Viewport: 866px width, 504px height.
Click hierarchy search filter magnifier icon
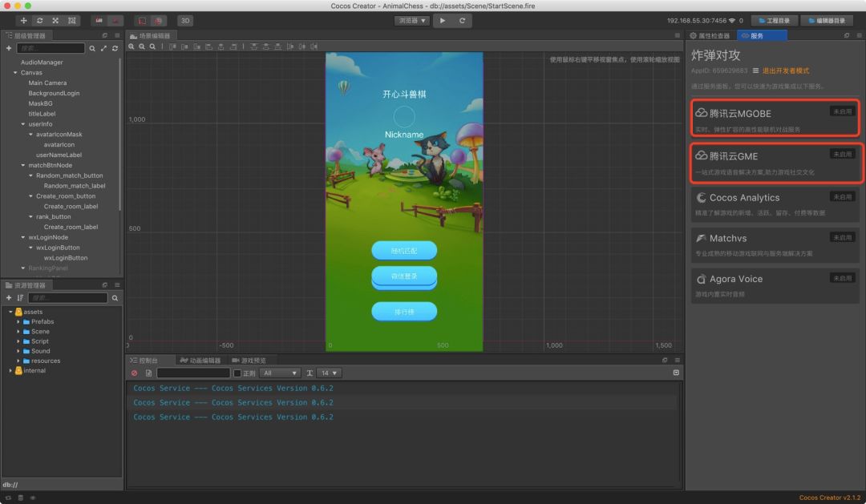tap(92, 49)
